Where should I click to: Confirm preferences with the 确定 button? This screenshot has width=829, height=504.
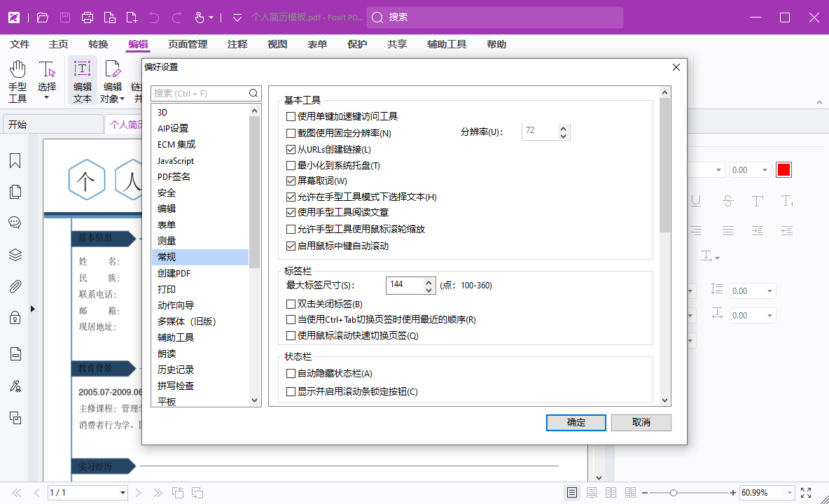pyautogui.click(x=576, y=422)
